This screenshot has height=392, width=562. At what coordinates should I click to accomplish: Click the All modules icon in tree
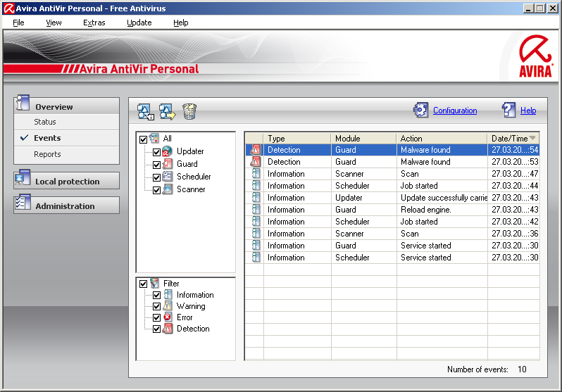(x=154, y=139)
